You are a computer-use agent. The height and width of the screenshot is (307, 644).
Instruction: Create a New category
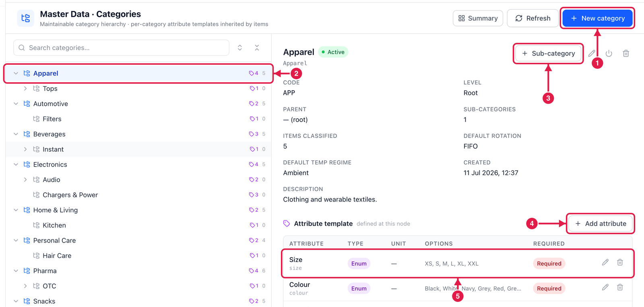pyautogui.click(x=597, y=18)
